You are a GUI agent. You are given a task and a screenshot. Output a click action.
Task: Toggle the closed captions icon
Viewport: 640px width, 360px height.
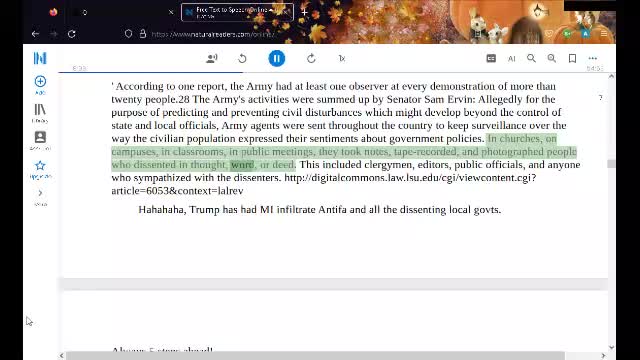click(x=491, y=58)
